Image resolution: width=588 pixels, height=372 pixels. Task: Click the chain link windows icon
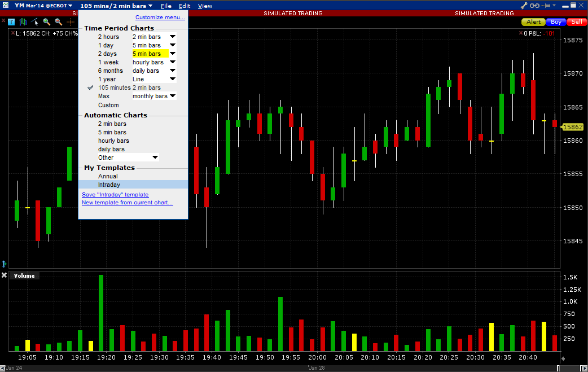(534, 6)
